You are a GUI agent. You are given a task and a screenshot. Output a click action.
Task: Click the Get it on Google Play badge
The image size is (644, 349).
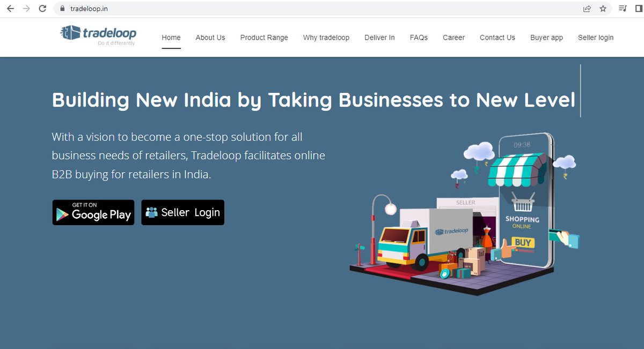coord(93,212)
